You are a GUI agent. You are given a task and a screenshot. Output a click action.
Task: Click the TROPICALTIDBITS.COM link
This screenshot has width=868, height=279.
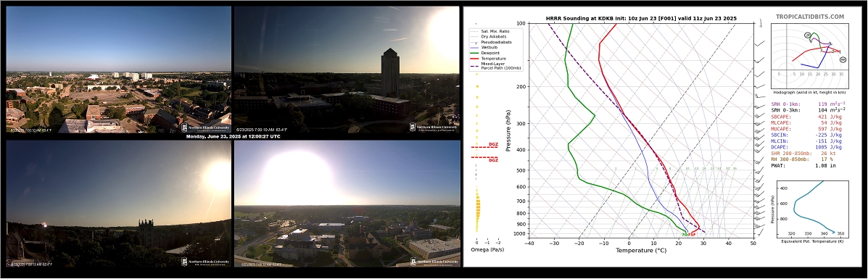[x=810, y=17]
